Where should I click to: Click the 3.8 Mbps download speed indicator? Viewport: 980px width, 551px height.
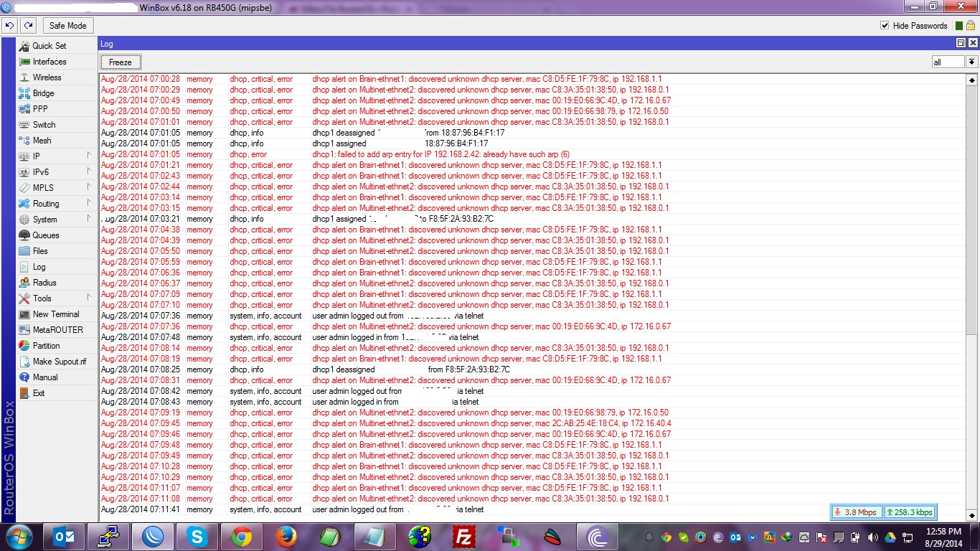(x=856, y=512)
